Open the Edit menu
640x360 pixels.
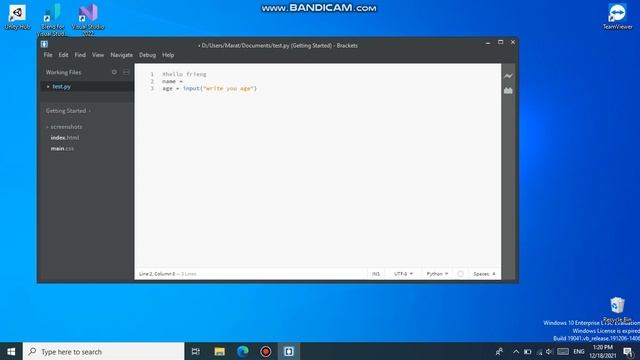point(63,55)
